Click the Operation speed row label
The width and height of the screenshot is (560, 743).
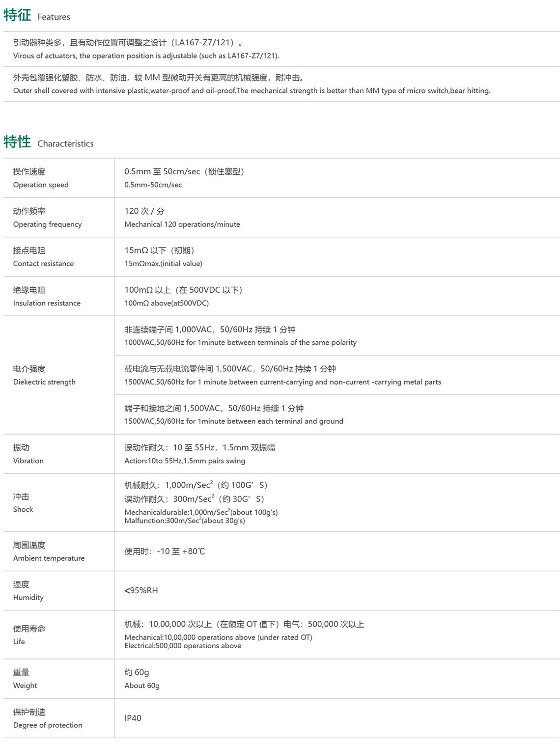[x=41, y=185]
